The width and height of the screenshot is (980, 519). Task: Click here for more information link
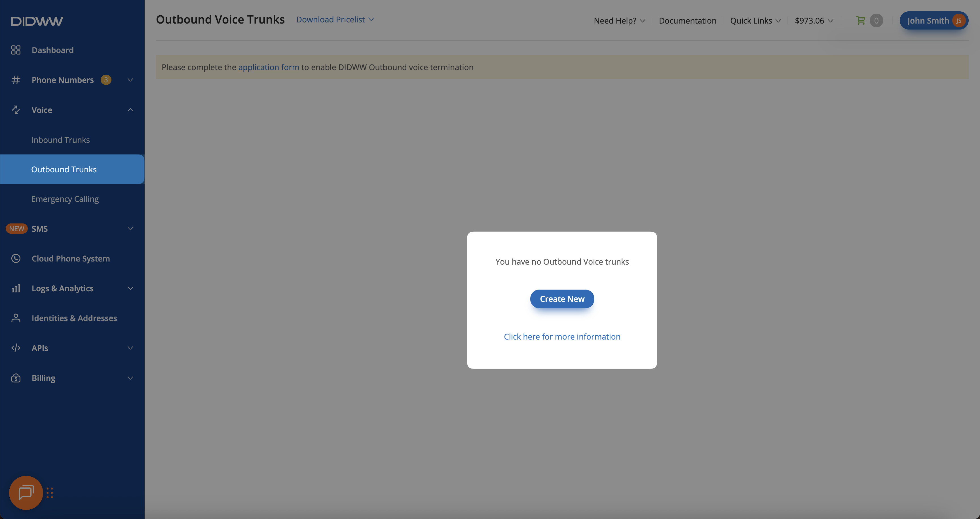click(562, 337)
